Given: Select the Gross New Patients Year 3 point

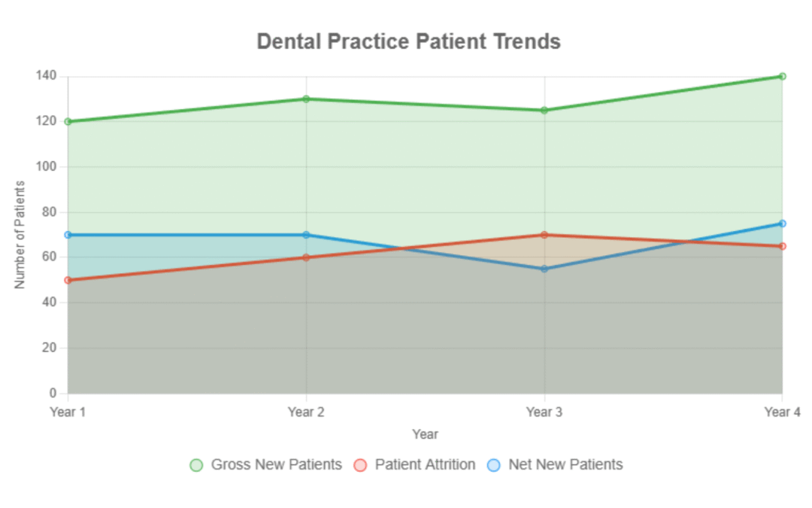Looking at the screenshot, I should [x=544, y=111].
